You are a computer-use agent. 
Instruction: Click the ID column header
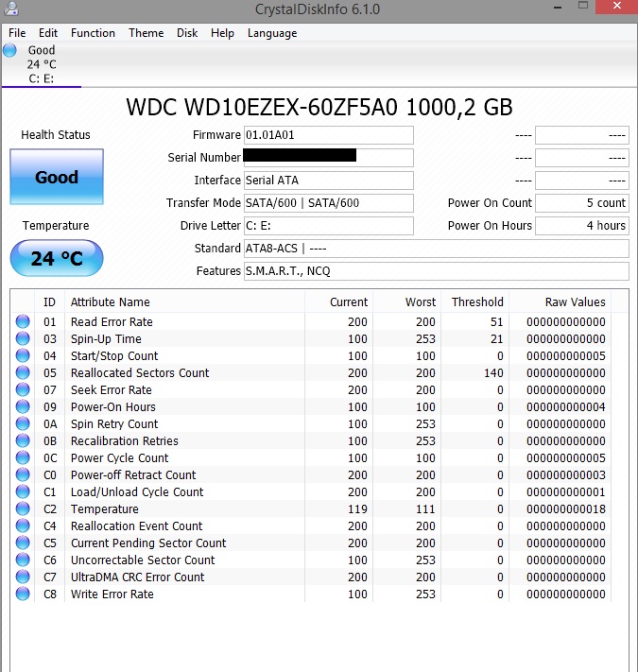pos(49,302)
